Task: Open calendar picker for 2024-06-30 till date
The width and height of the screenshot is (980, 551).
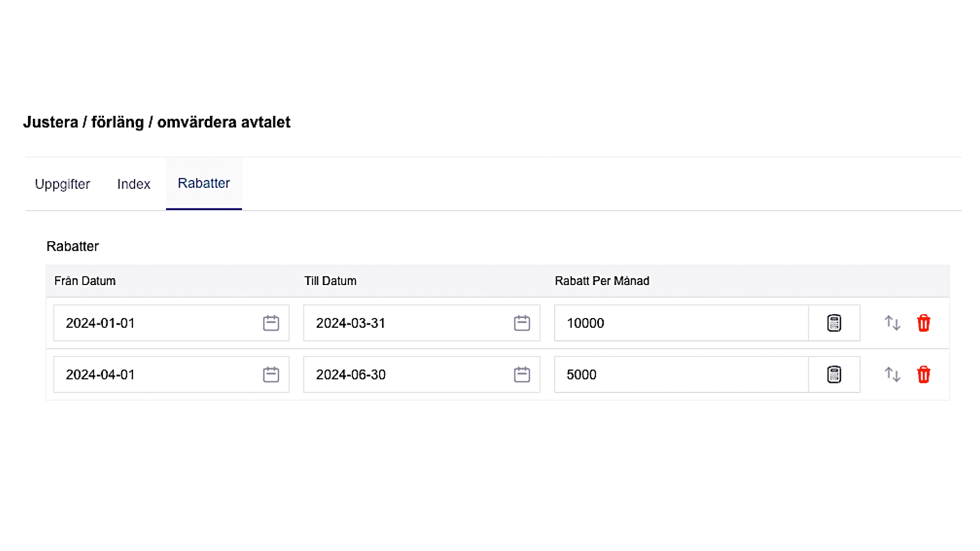Action: coord(522,374)
